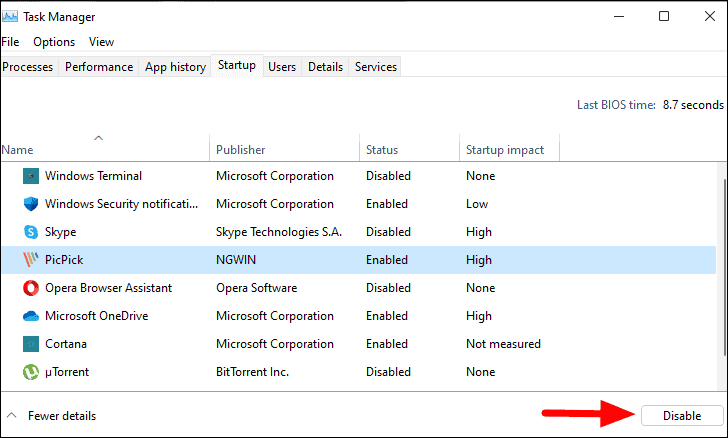
Task: Click the µTorrent green icon
Action: pyautogui.click(x=31, y=372)
